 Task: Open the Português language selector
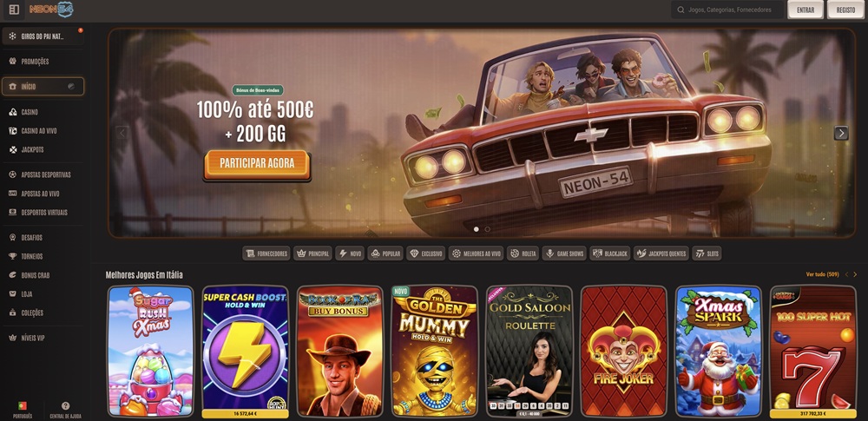point(23,410)
